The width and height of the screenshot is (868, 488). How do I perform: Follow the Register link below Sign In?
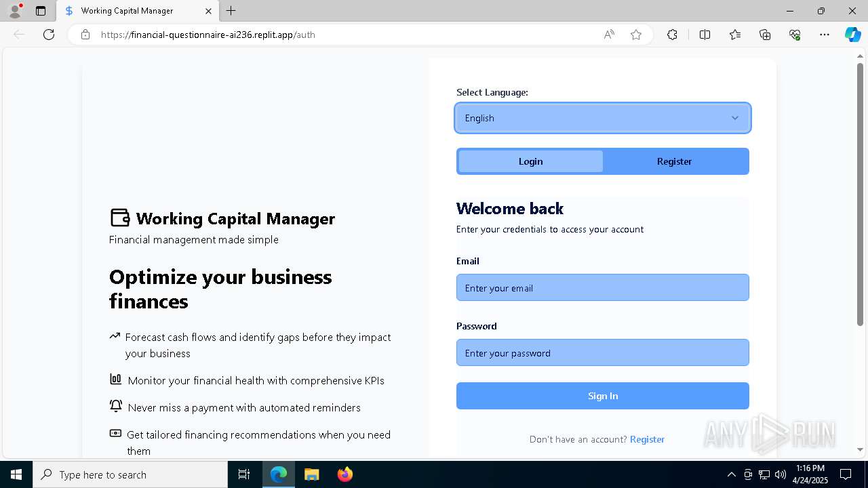647,439
